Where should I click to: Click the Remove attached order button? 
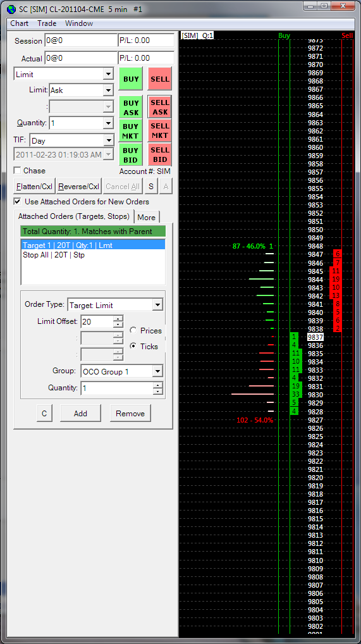coord(130,414)
